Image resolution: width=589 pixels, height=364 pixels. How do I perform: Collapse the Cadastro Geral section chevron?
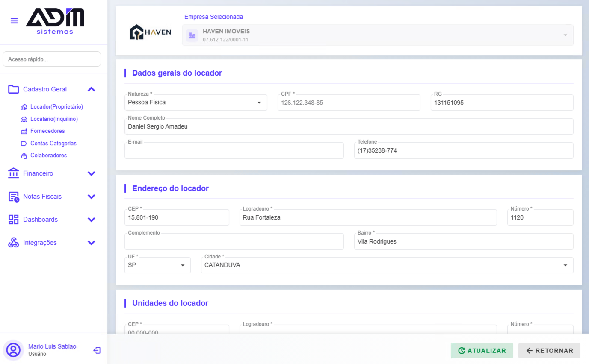91,89
